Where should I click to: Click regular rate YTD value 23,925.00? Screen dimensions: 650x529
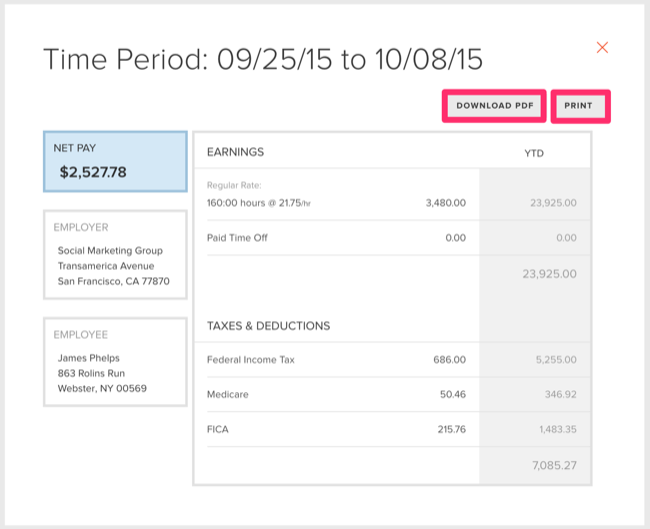click(553, 203)
